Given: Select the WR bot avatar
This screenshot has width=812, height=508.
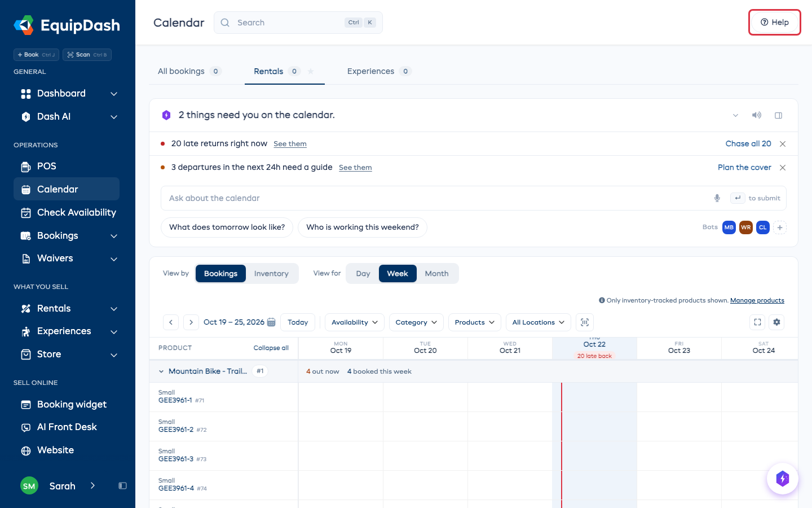Looking at the screenshot, I should click(x=746, y=227).
